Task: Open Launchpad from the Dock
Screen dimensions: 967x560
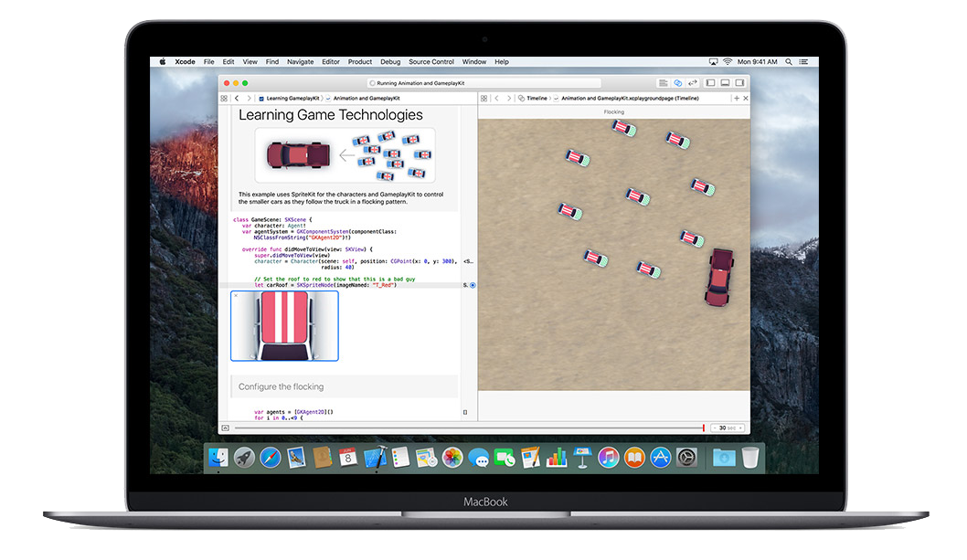Action: pyautogui.click(x=244, y=458)
